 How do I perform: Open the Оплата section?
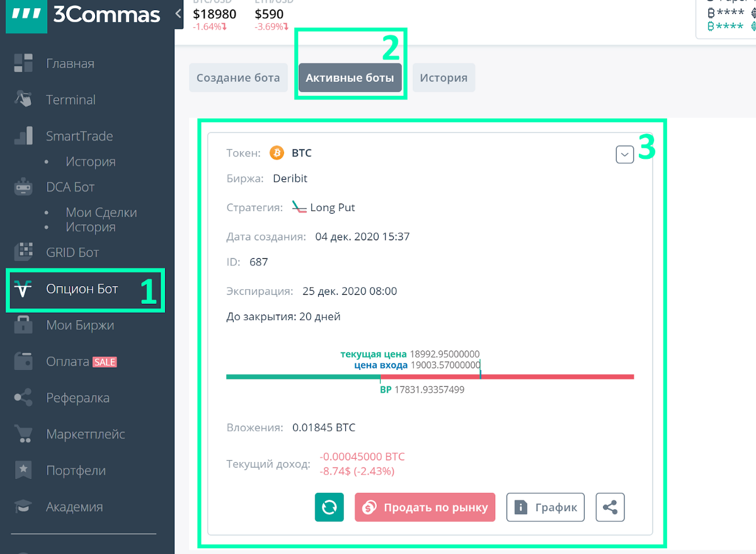point(67,362)
